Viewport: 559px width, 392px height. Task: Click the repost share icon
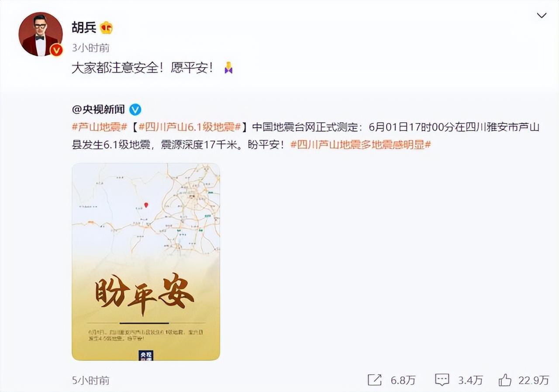click(375, 380)
